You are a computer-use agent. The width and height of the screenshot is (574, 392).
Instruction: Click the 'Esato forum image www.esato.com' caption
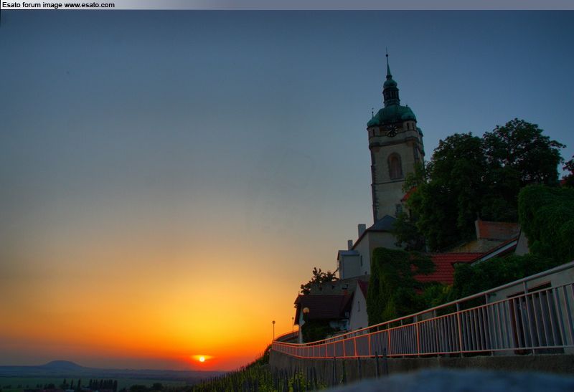click(x=58, y=5)
